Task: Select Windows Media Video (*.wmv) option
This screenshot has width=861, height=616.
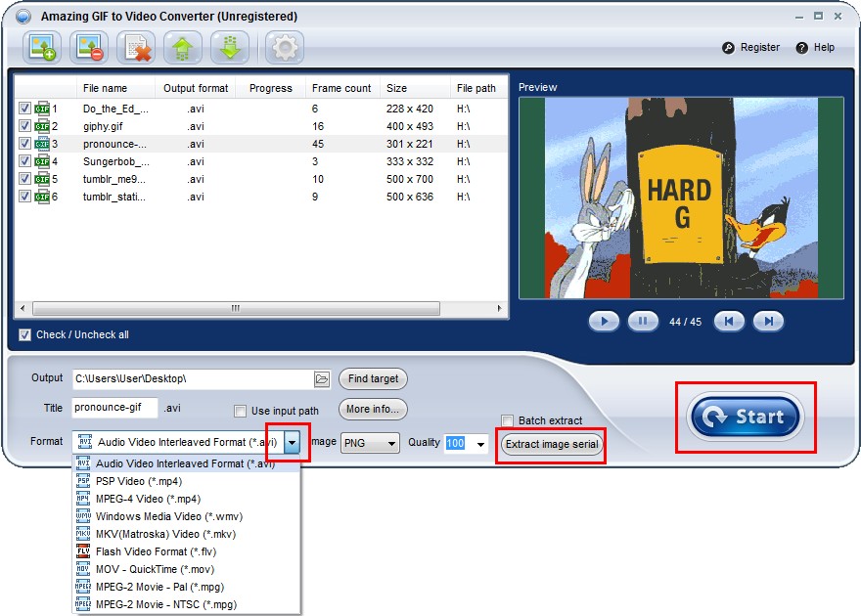Action: click(186, 516)
